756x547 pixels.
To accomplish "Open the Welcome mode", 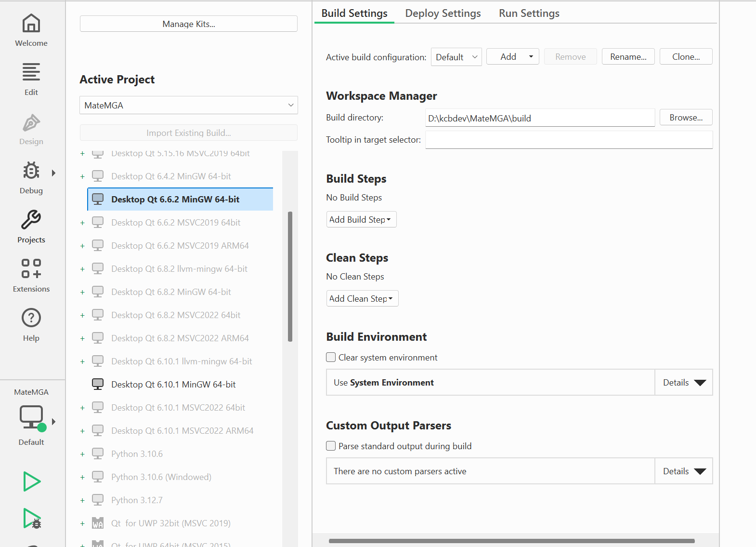I will [x=31, y=30].
